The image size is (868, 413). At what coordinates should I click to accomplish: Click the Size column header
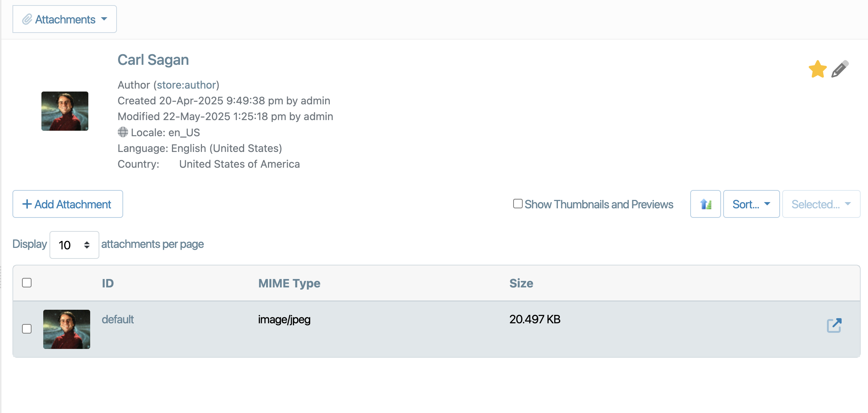[521, 283]
